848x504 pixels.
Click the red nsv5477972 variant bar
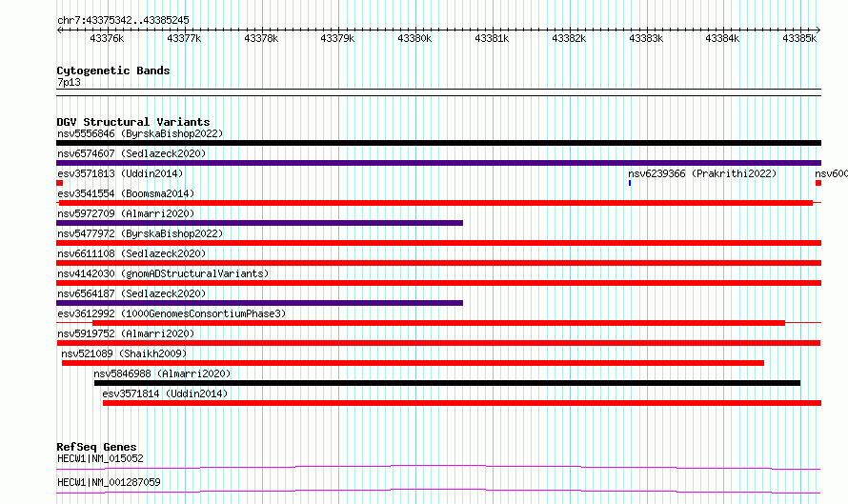pyautogui.click(x=438, y=243)
